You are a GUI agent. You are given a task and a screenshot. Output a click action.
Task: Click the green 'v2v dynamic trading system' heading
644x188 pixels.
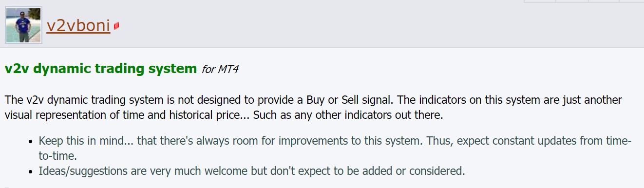pos(101,69)
